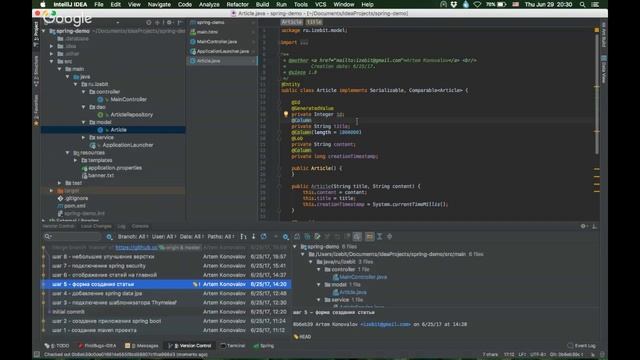
Task: Expand the templates folder in project tree
Action: [76, 160]
